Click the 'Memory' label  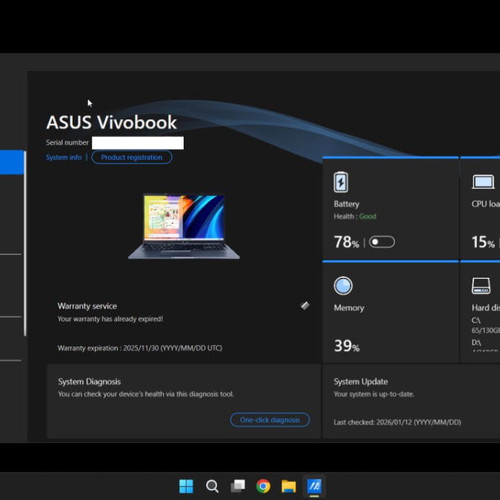click(x=349, y=308)
